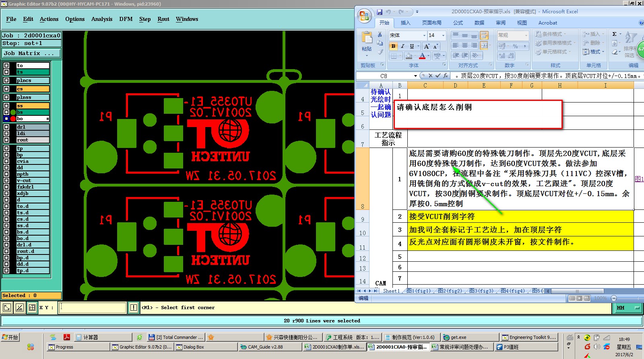Toggle Bold formatting in Excel
Image resolution: width=644 pixels, height=359 pixels.
pyautogui.click(x=393, y=46)
